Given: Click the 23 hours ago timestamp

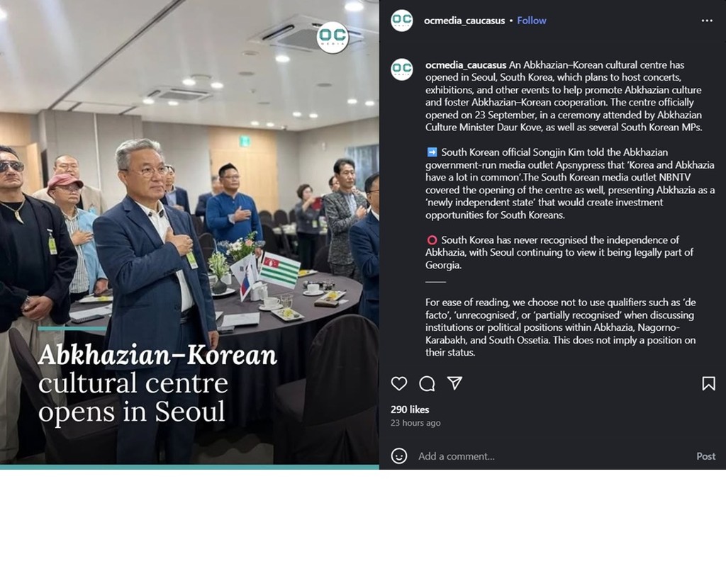Looking at the screenshot, I should pyautogui.click(x=415, y=423).
